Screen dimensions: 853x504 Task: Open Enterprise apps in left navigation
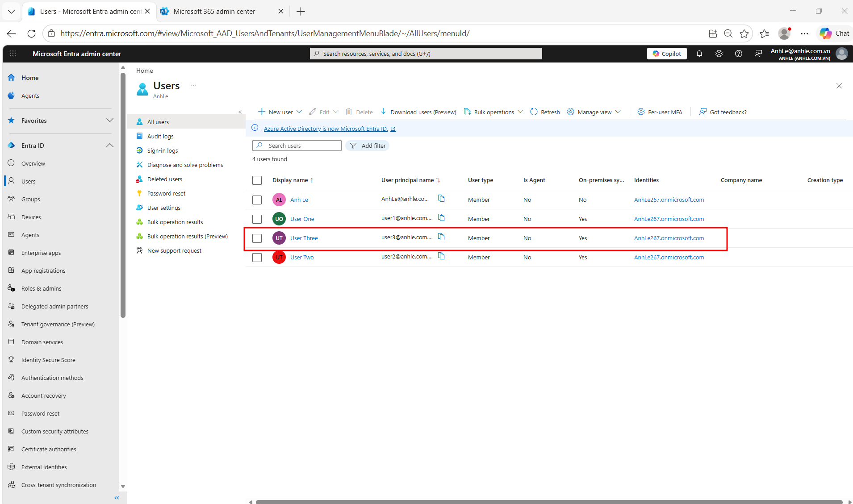(41, 253)
